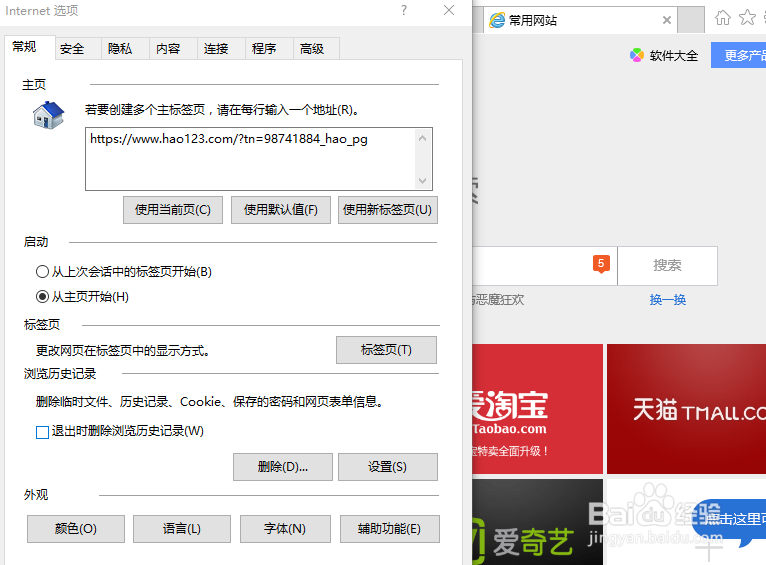Open favorites star icon in browser
This screenshot has width=766, height=565.
pyautogui.click(x=747, y=18)
